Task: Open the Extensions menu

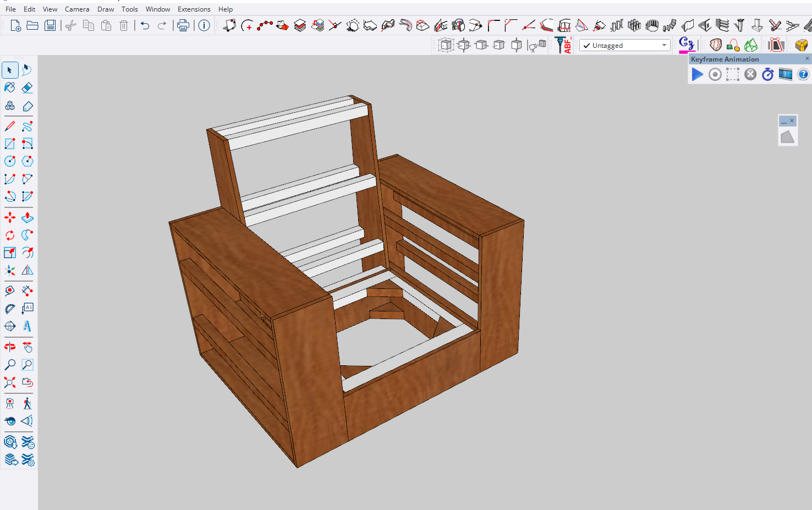Action: (x=194, y=9)
